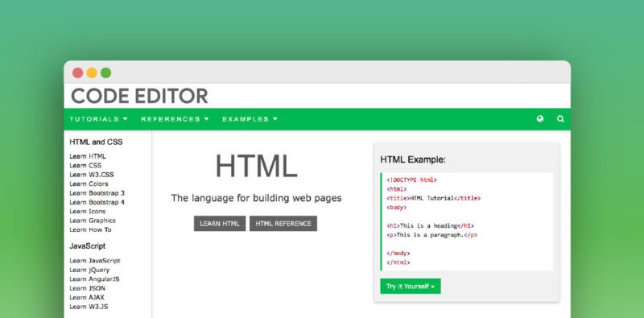
Task: Expand the REFERENCES dropdown menu
Action: [x=175, y=119]
